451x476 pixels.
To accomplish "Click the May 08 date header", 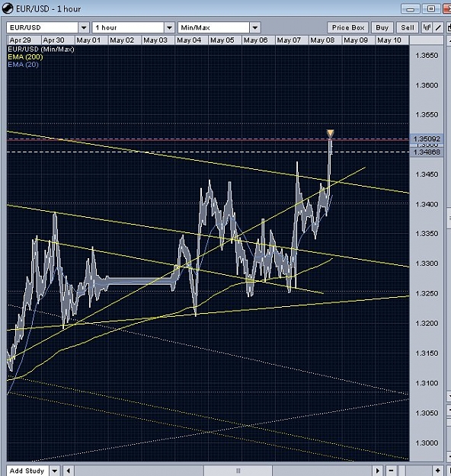I will pyautogui.click(x=325, y=40).
